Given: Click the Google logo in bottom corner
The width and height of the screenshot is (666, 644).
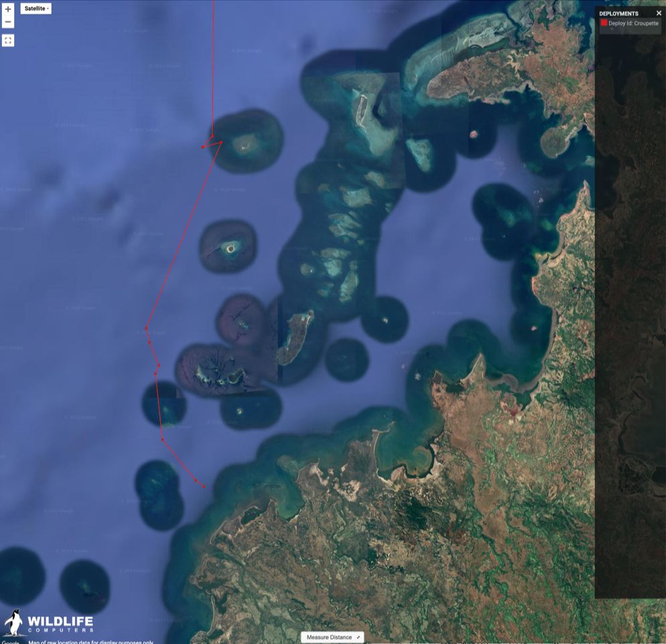Looking at the screenshot, I should (10, 642).
